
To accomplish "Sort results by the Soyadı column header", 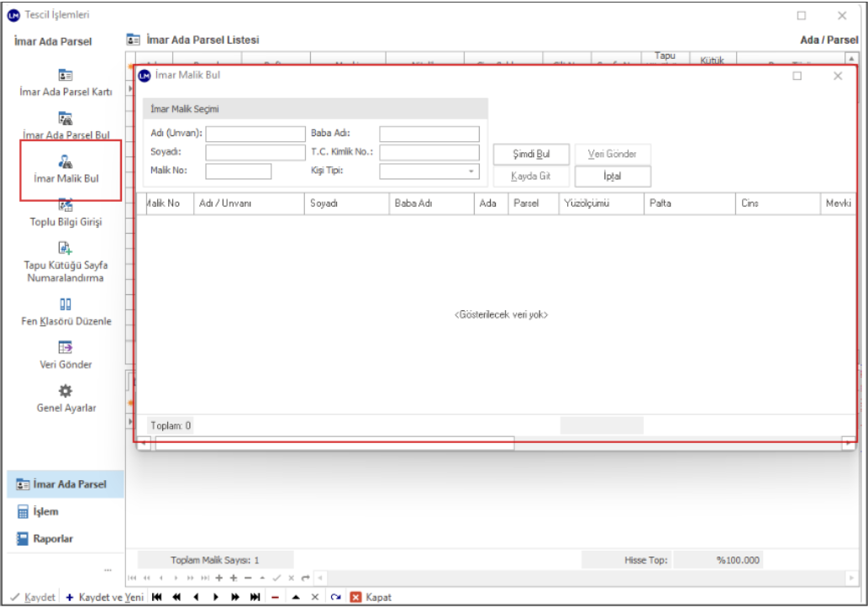I will coord(346,203).
